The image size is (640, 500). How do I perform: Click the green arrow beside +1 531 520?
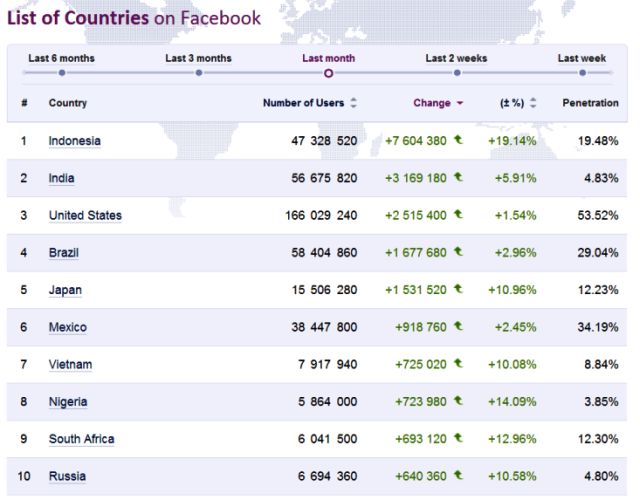coord(458,289)
